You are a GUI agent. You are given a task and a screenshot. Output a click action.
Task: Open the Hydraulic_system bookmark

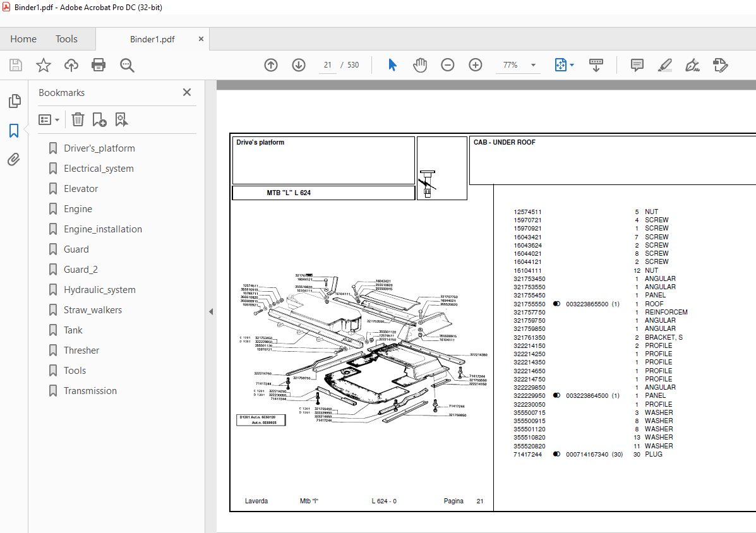coord(100,290)
